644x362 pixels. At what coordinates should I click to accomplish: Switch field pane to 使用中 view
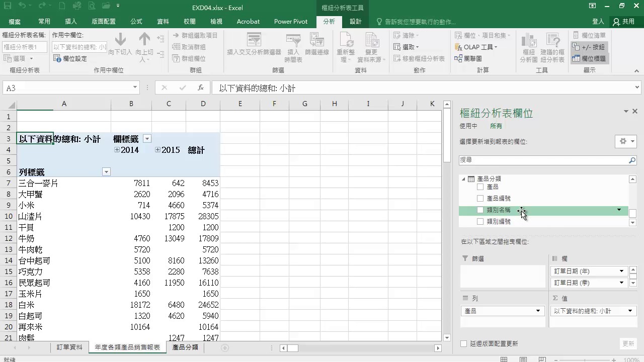[468, 126]
